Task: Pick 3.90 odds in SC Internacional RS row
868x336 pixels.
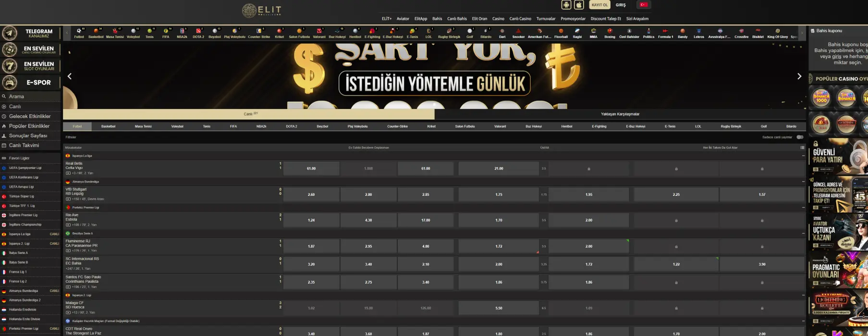Action: [762, 264]
